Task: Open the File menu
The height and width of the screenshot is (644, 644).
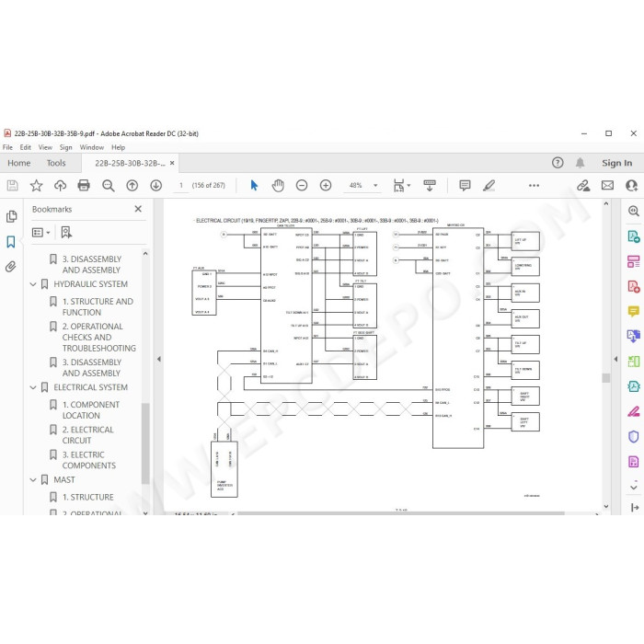Action: click(x=7, y=147)
